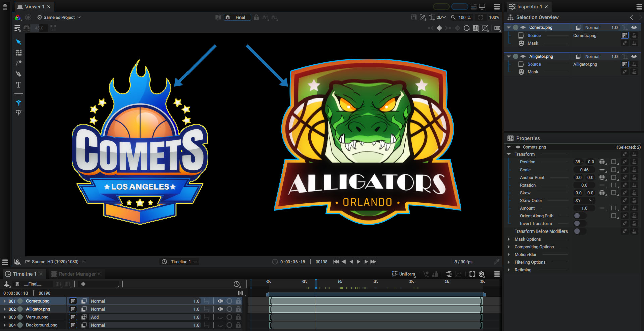
Task: Click the Position link icon in Properties
Action: (602, 162)
